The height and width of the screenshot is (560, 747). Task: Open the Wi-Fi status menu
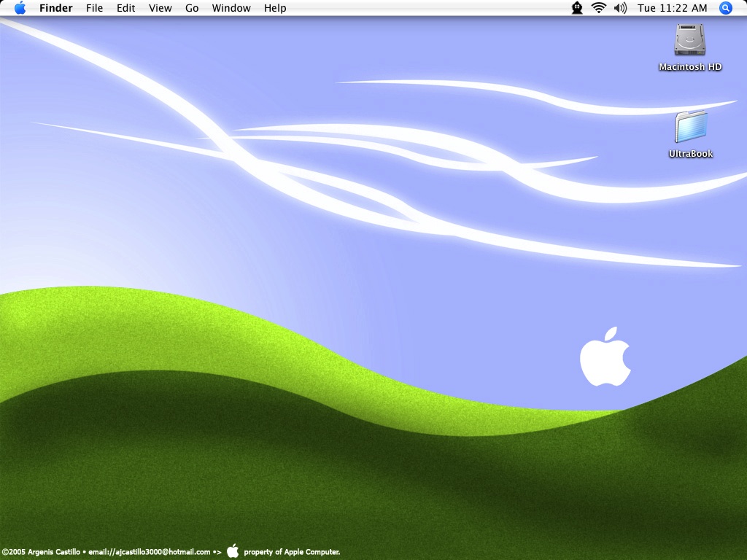(x=598, y=7)
